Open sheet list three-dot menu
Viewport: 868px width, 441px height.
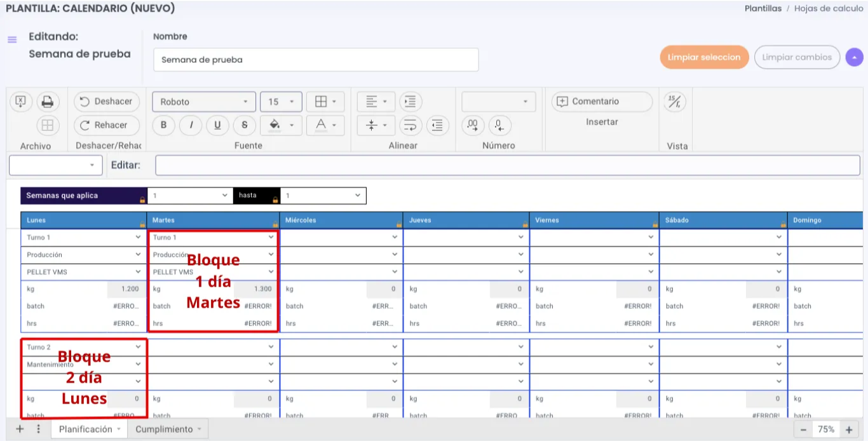(38, 429)
